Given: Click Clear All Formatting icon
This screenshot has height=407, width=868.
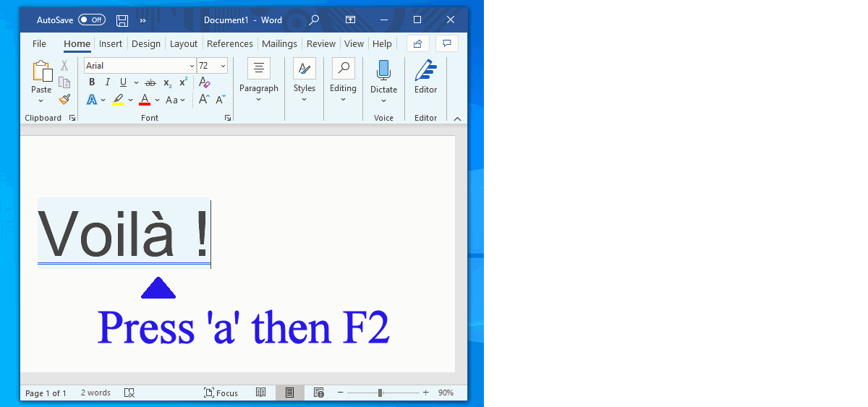Looking at the screenshot, I should tap(205, 82).
